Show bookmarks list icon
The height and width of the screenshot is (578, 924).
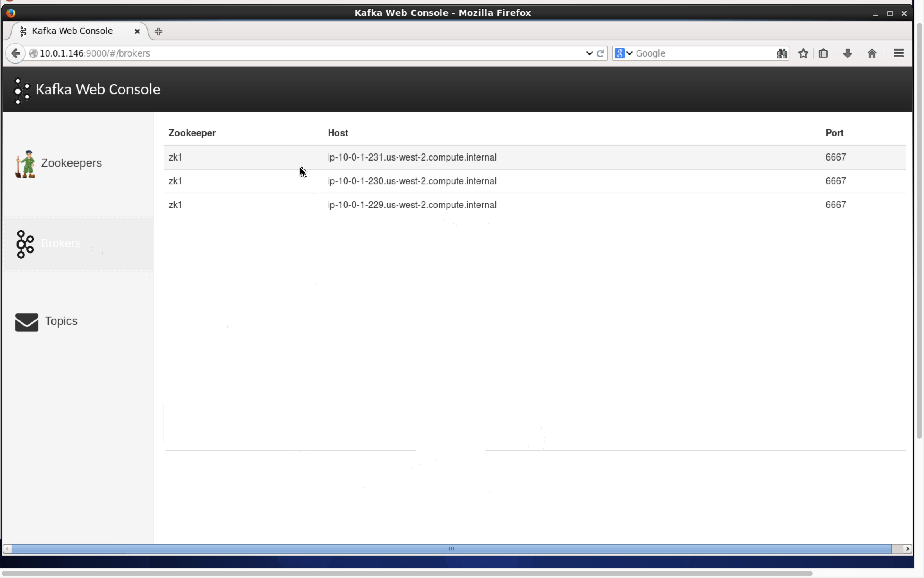823,53
